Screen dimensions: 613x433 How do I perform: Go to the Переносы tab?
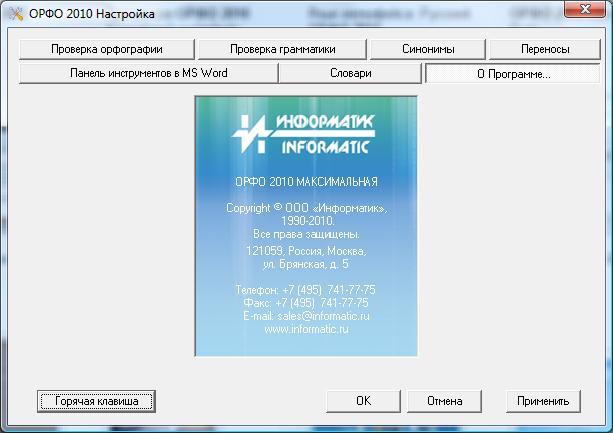click(x=544, y=49)
